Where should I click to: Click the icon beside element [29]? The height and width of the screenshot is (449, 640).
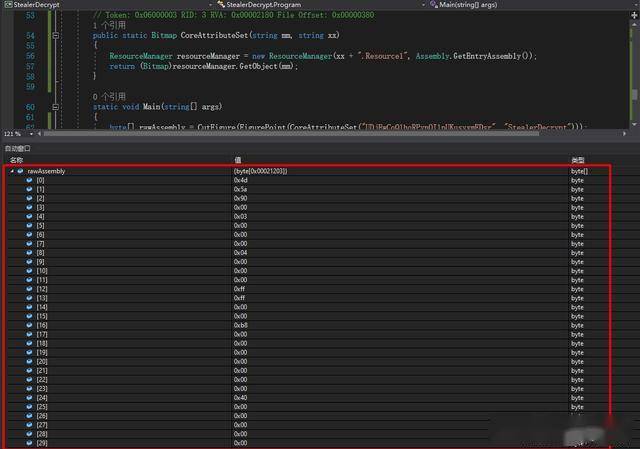29,442
